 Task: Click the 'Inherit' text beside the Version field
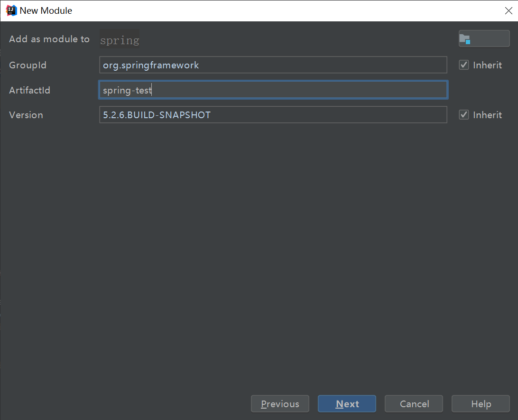pos(487,115)
